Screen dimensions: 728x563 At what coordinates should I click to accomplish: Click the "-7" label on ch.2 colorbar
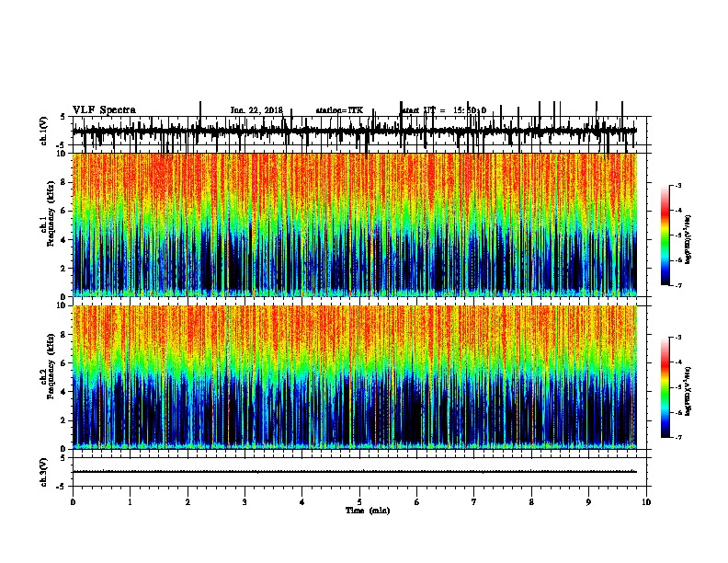(678, 438)
